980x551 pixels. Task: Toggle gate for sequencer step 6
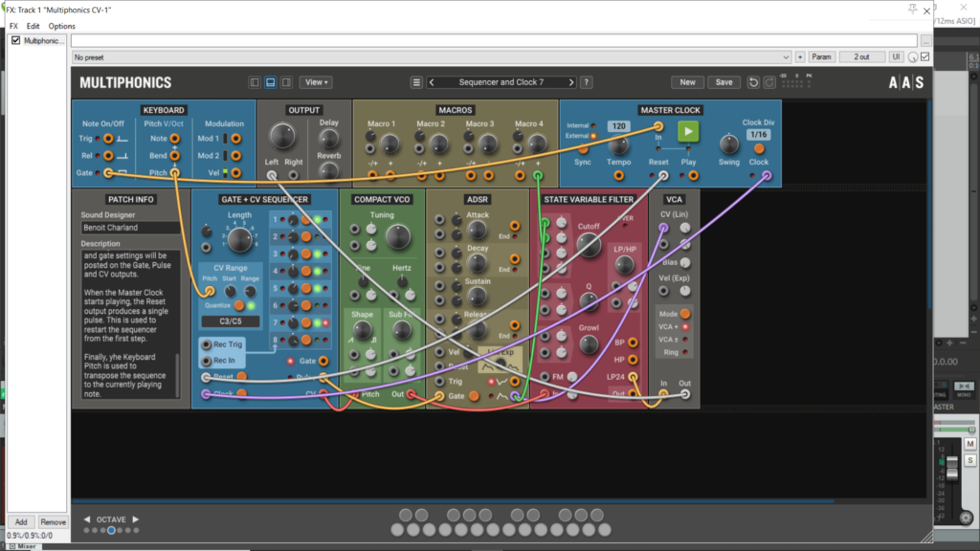pyautogui.click(x=306, y=305)
